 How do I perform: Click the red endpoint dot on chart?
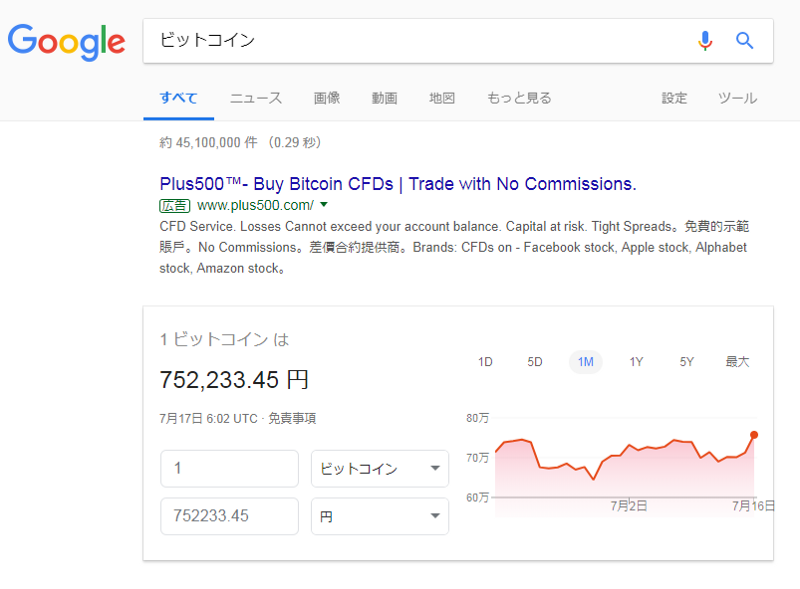tap(754, 435)
